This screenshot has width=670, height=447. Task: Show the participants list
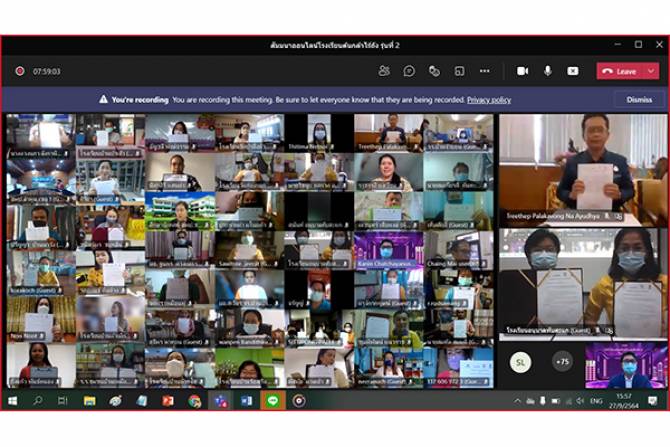pos(384,71)
